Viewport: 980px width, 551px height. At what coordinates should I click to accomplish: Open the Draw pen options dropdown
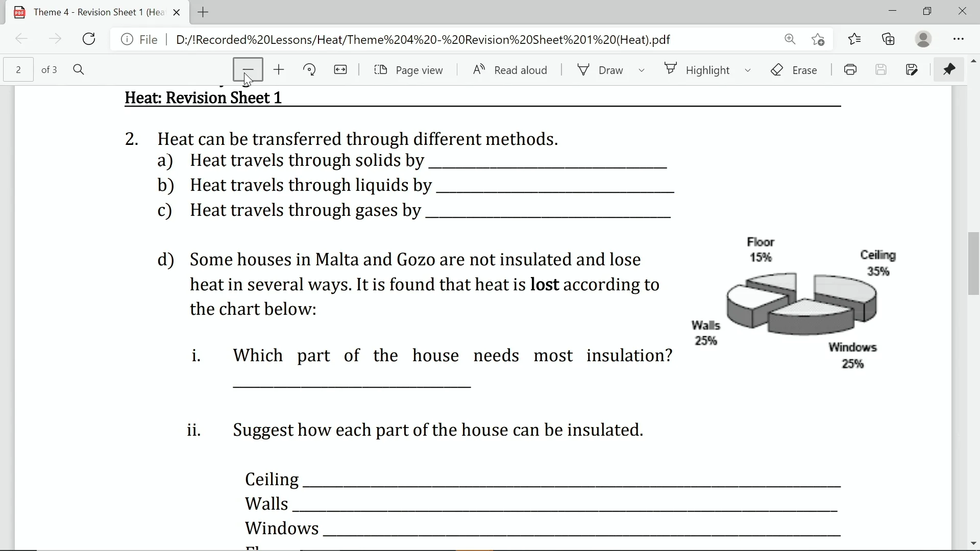642,70
